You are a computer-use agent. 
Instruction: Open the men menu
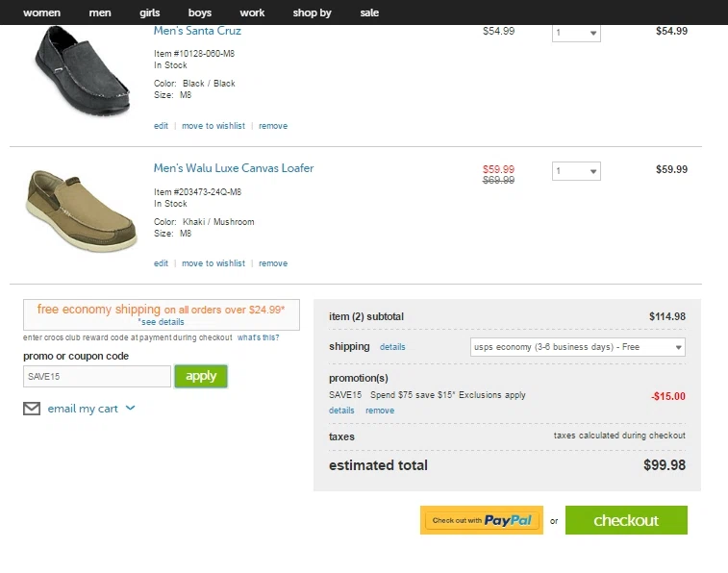pos(100,12)
